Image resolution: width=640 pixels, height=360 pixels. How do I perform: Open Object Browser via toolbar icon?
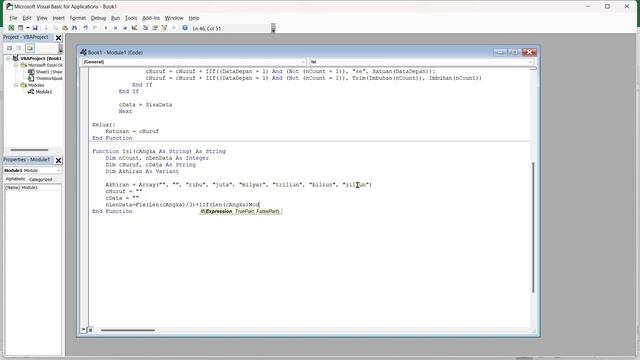164,28
